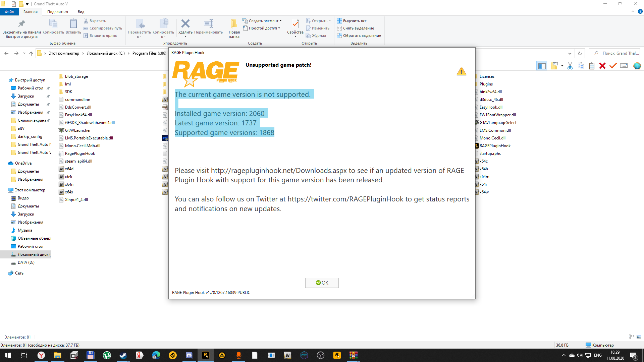Toggle the preview pane button

(x=541, y=66)
